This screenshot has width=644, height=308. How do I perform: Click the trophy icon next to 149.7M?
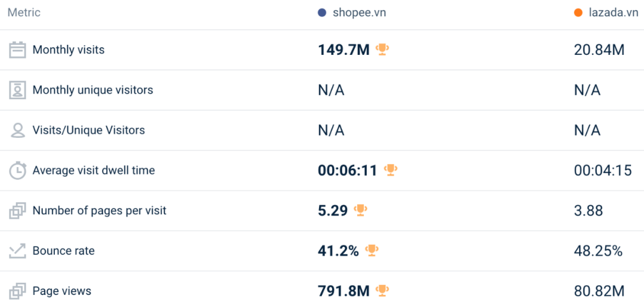(x=382, y=50)
